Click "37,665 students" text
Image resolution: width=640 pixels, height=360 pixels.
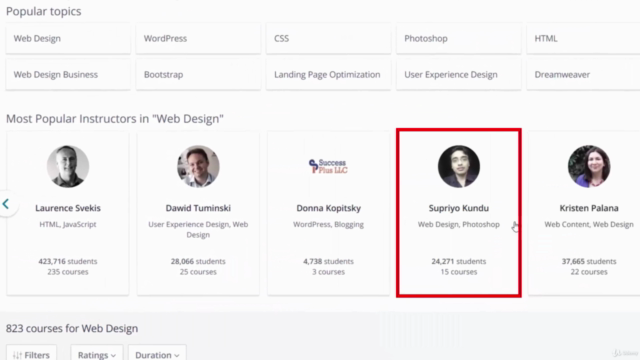(x=589, y=261)
